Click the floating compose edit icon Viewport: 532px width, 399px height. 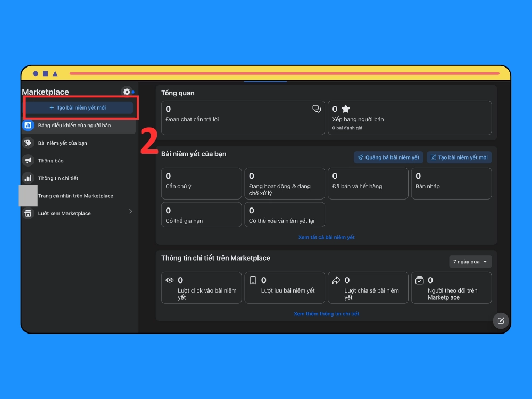[x=501, y=321]
